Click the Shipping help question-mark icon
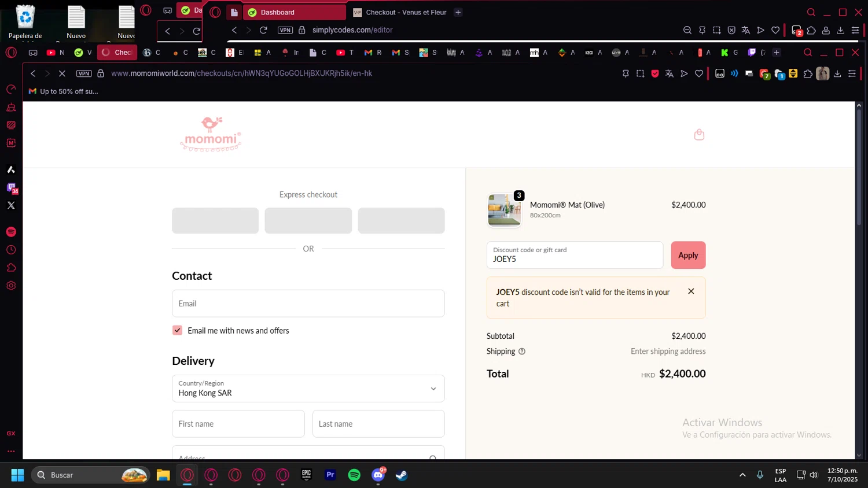The width and height of the screenshot is (868, 488). [x=522, y=352]
